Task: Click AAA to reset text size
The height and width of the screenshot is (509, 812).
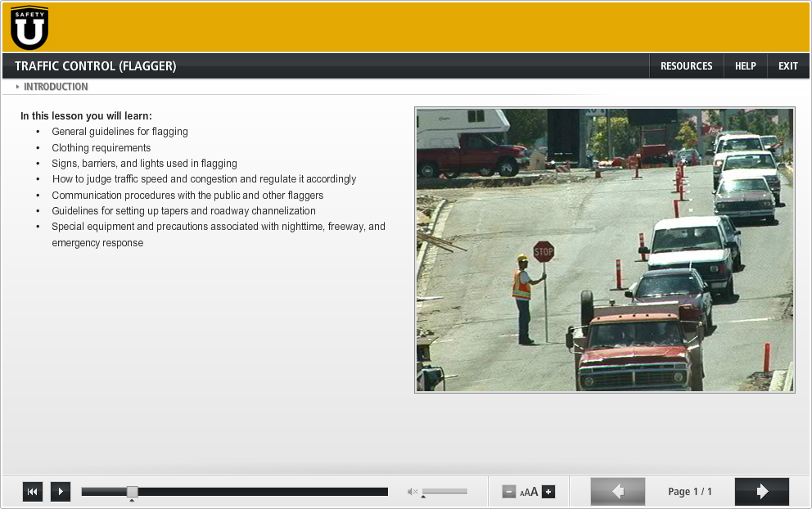Action: 529,492
